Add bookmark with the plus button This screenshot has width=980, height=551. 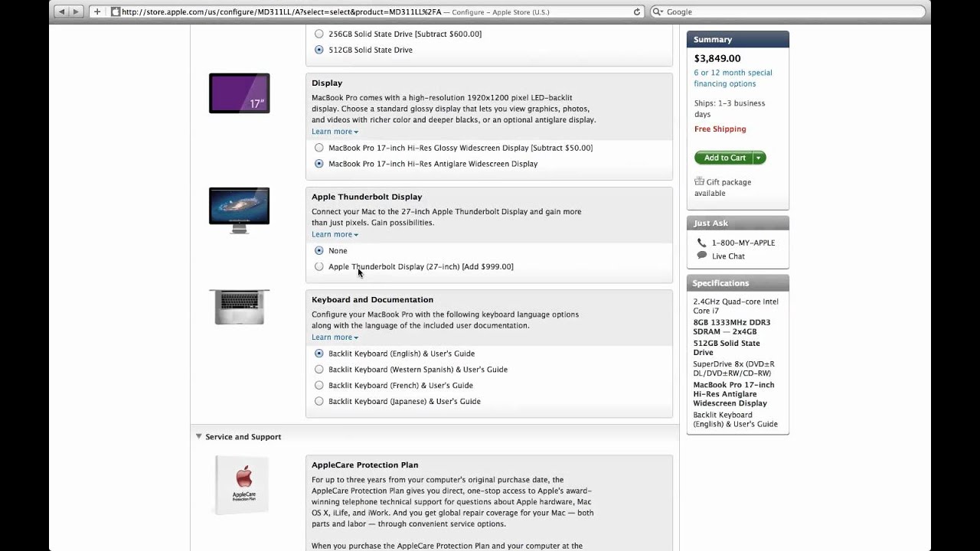[97, 11]
